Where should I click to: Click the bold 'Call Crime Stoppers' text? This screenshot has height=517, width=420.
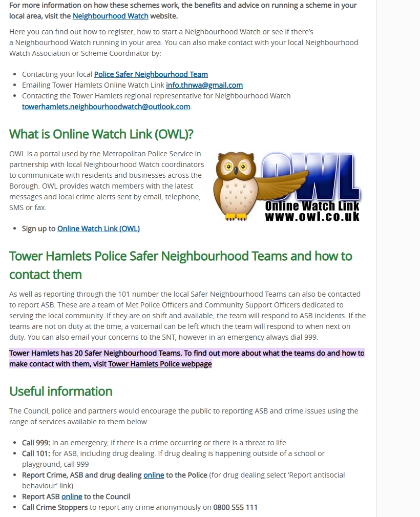click(55, 507)
